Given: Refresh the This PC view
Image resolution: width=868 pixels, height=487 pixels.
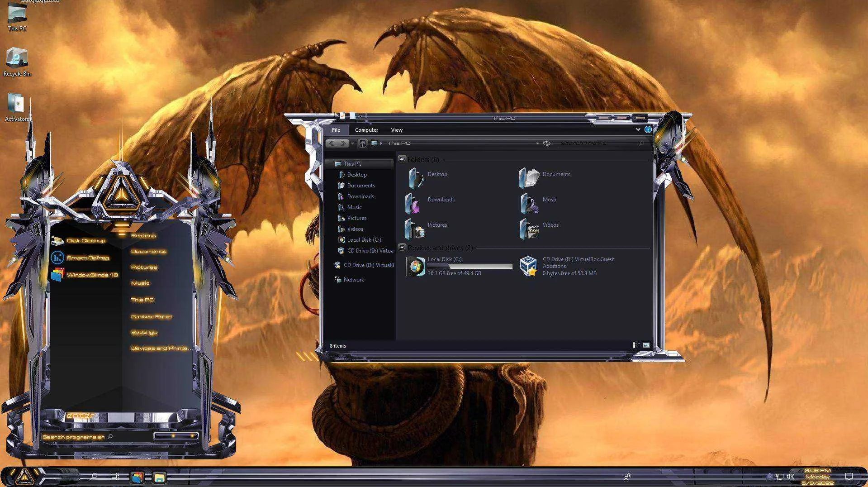Looking at the screenshot, I should 547,143.
